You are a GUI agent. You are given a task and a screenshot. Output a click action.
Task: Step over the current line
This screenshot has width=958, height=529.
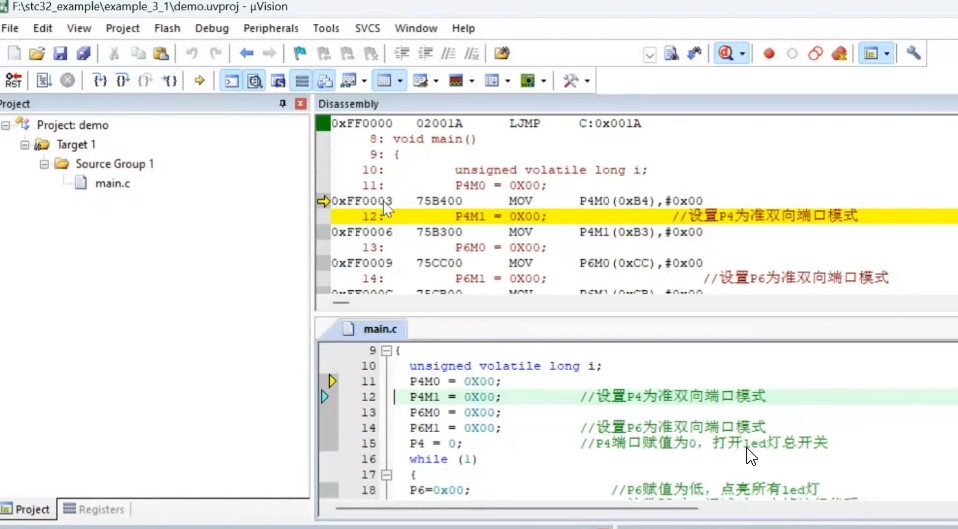pos(122,80)
